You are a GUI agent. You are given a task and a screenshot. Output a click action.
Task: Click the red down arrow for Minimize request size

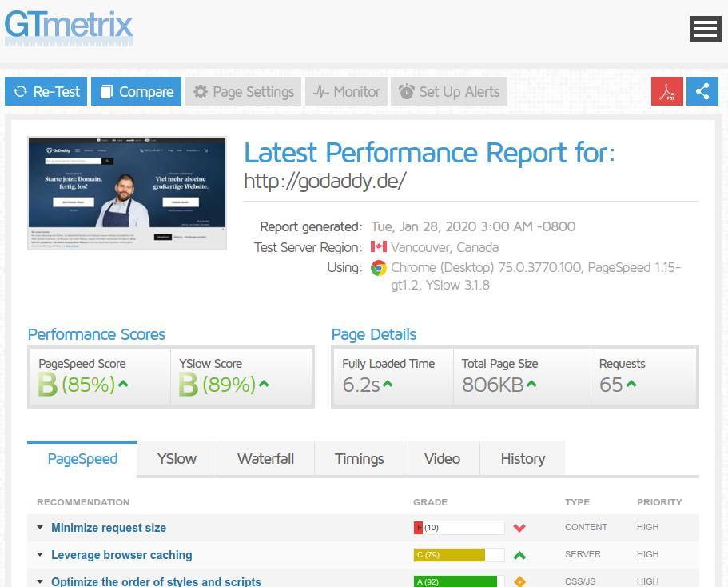click(519, 528)
